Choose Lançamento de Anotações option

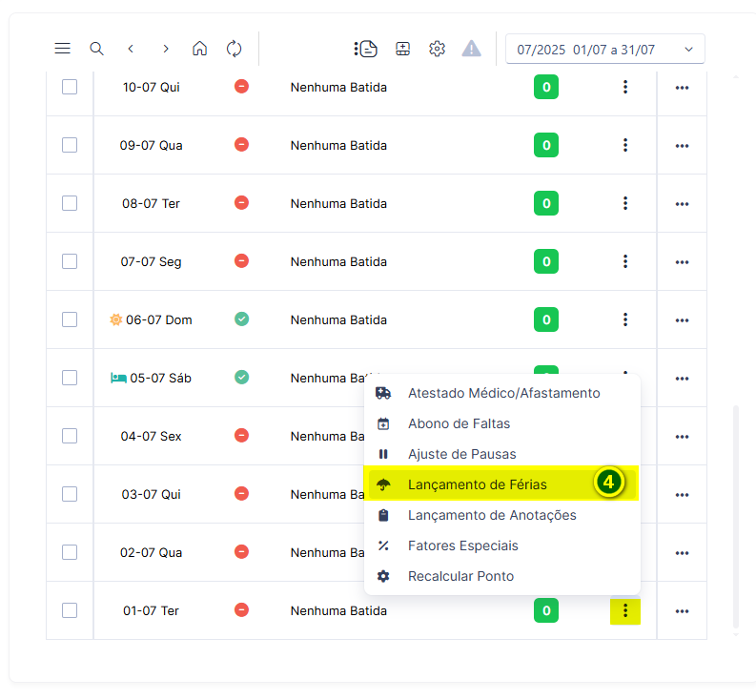[x=501, y=515]
